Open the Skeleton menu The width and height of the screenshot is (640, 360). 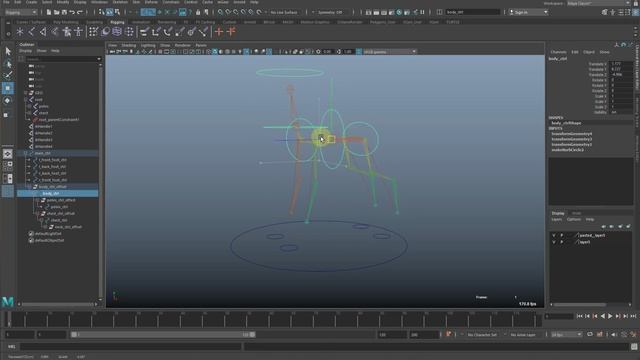[x=120, y=2]
